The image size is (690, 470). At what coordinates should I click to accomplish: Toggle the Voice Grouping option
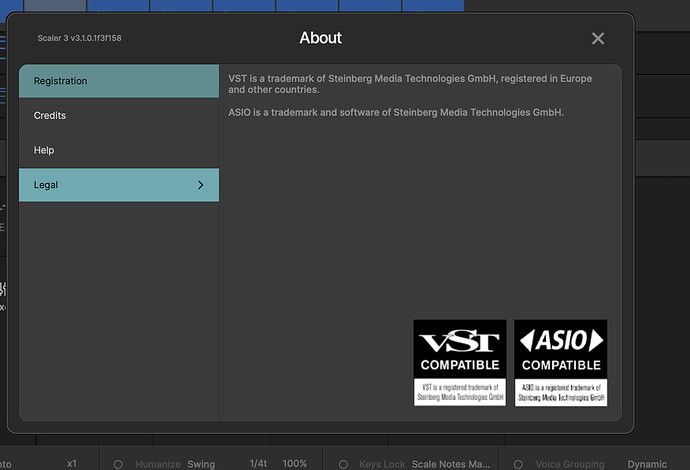pos(518,464)
